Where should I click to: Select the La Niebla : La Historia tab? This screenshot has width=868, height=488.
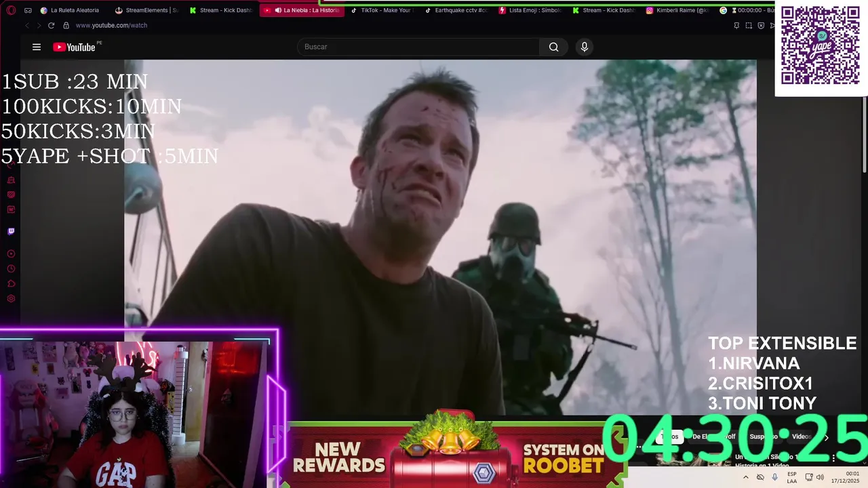(x=302, y=10)
